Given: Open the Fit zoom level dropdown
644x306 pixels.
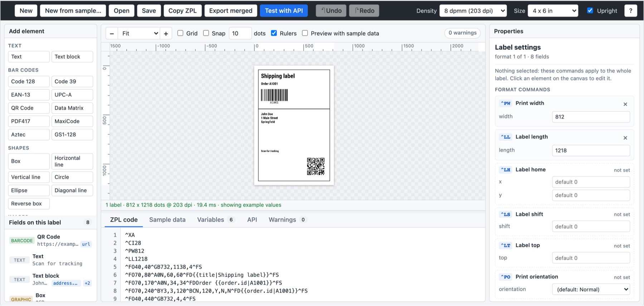Looking at the screenshot, I should point(139,34).
